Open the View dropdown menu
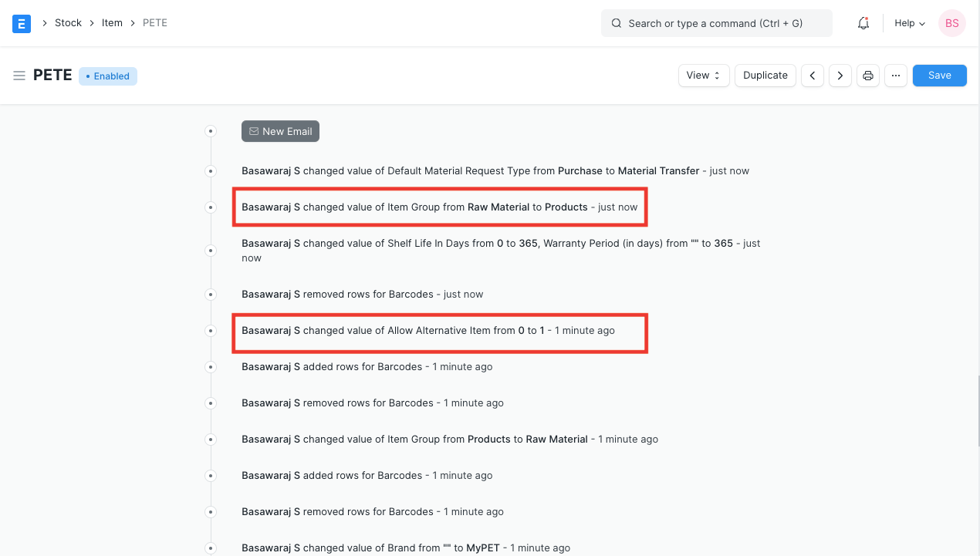This screenshot has width=980, height=556. 703,76
